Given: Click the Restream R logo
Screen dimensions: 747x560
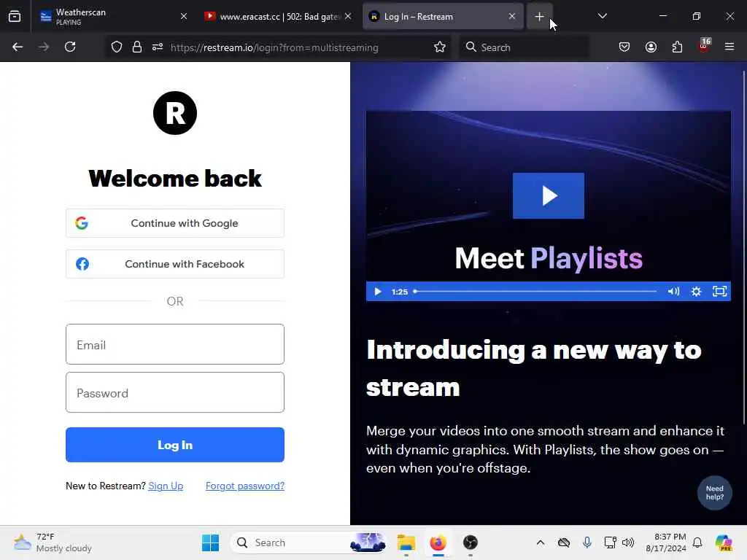Looking at the screenshot, I should (175, 113).
